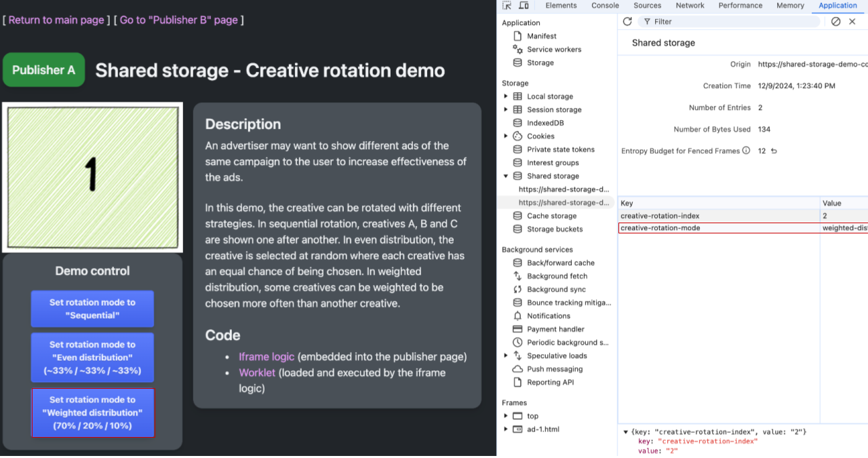Click the Notifications bell icon
868x458 pixels.
point(517,316)
